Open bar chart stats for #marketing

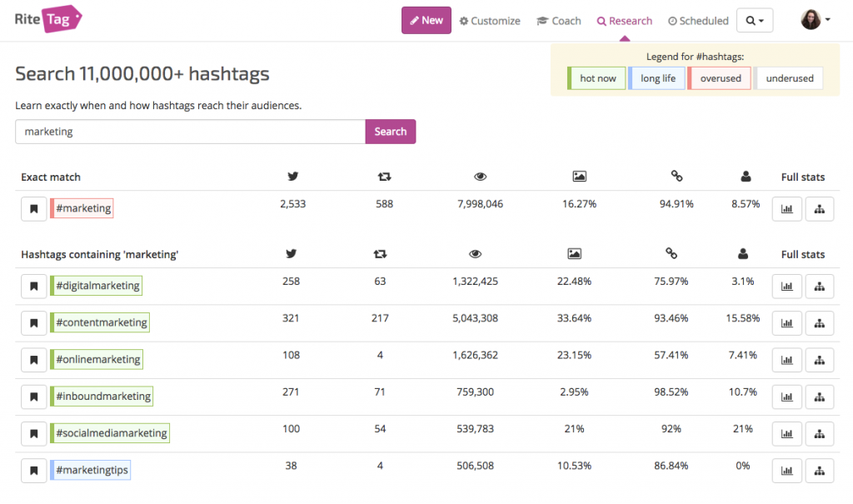pyautogui.click(x=786, y=209)
